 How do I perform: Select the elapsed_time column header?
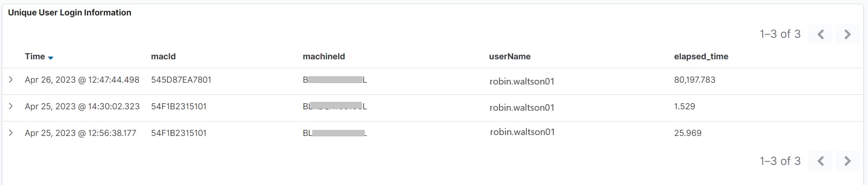[x=701, y=57]
